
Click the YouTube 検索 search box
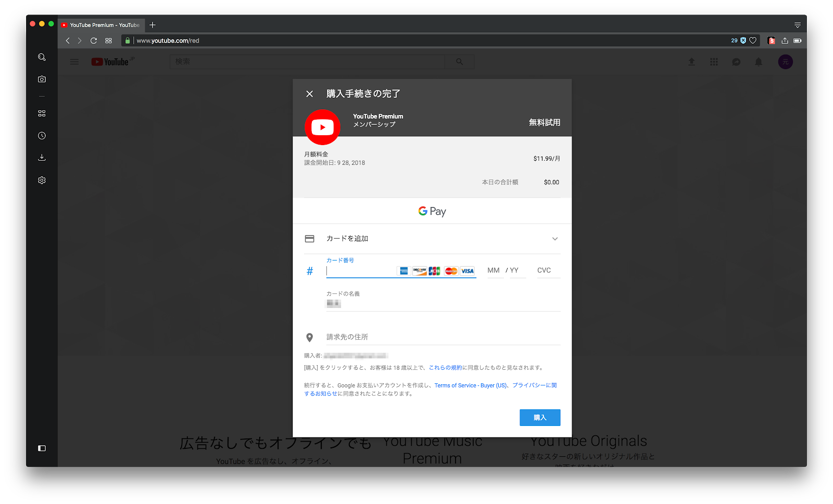point(307,61)
